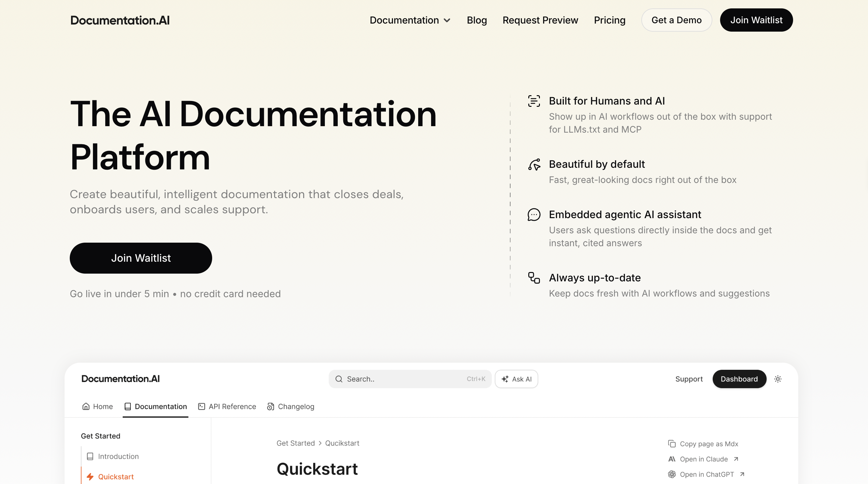
Task: Click The AI Documentation Platform headline
Action: [x=253, y=135]
